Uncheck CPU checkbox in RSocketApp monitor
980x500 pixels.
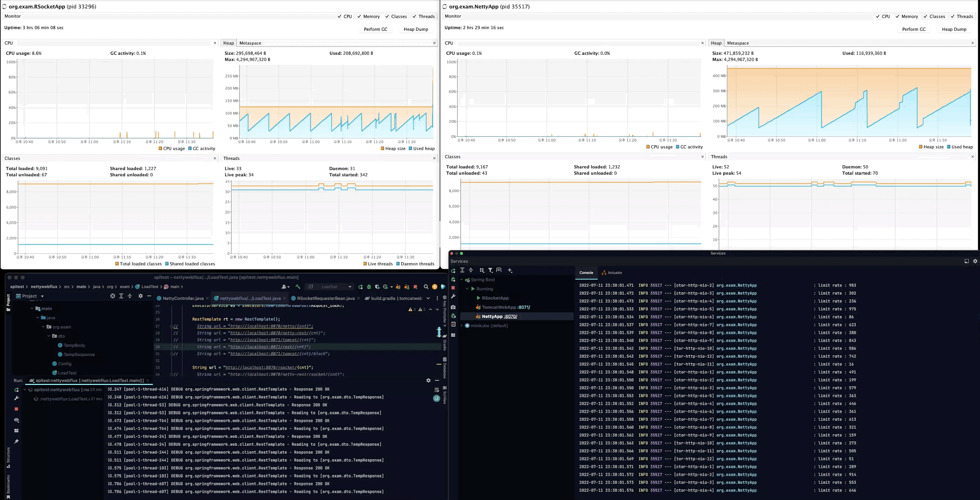[x=339, y=16]
